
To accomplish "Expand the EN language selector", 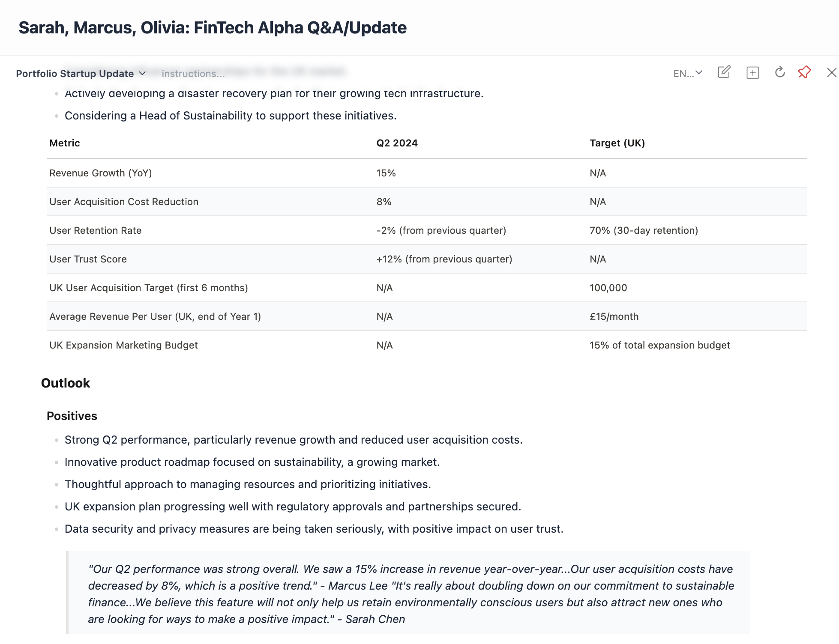I will (688, 74).
